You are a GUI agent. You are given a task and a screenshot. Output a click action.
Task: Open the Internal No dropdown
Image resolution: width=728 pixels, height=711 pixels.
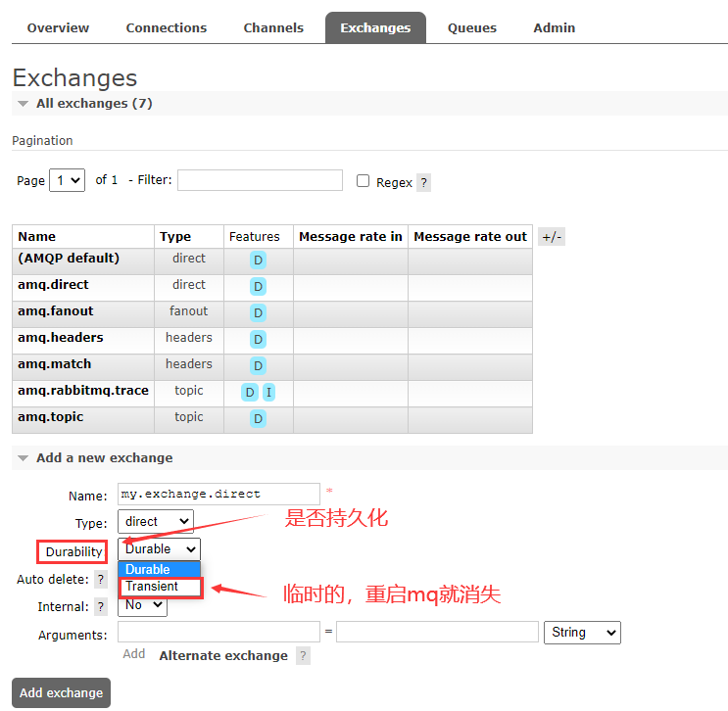(142, 605)
